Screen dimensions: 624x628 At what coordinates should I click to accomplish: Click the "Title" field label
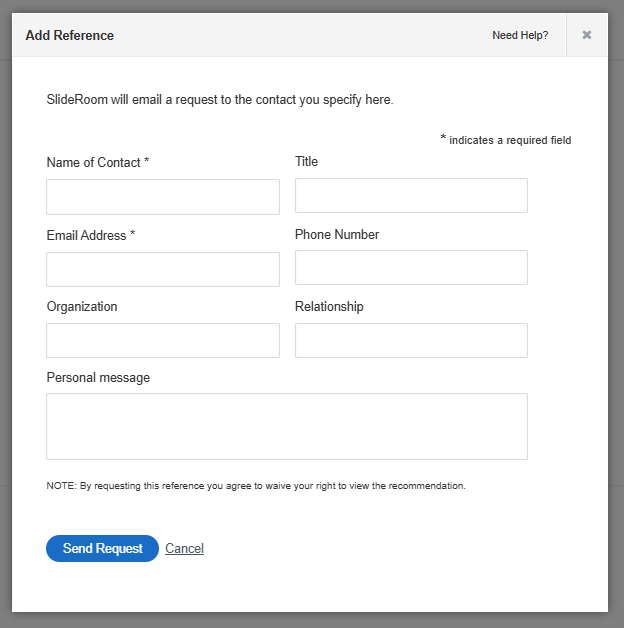(x=306, y=161)
